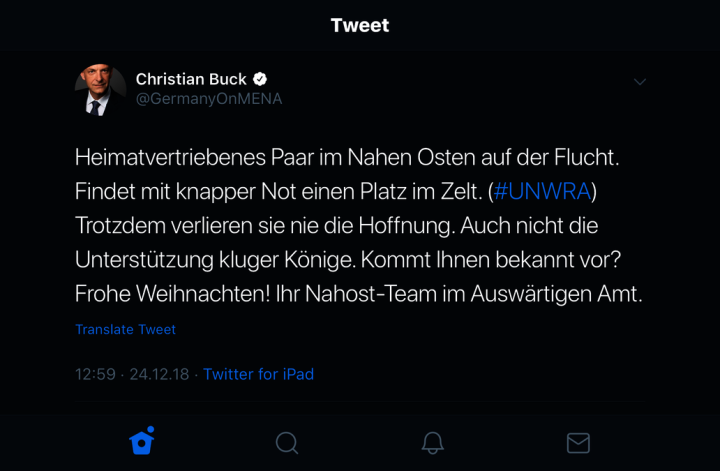Click the Translate Tweet link

point(125,329)
